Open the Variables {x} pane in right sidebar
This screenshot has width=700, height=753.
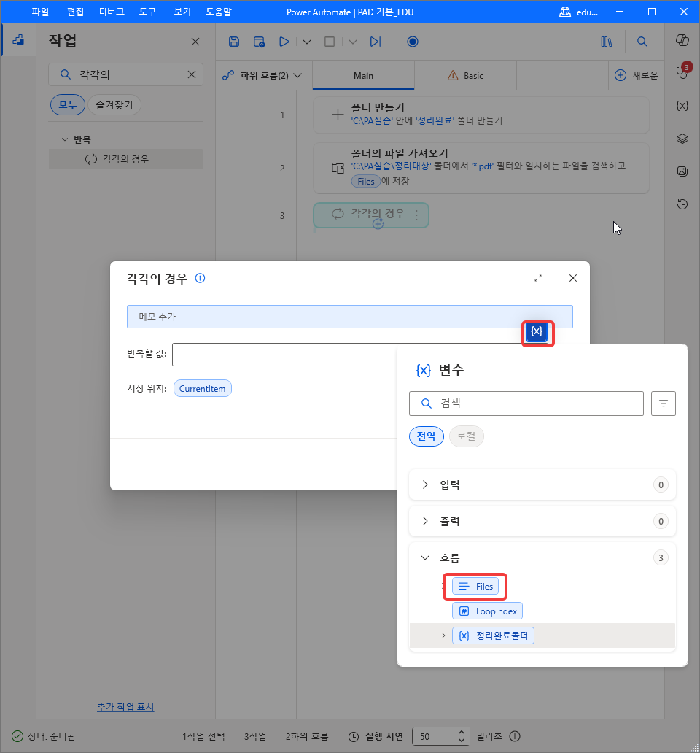coord(682,105)
